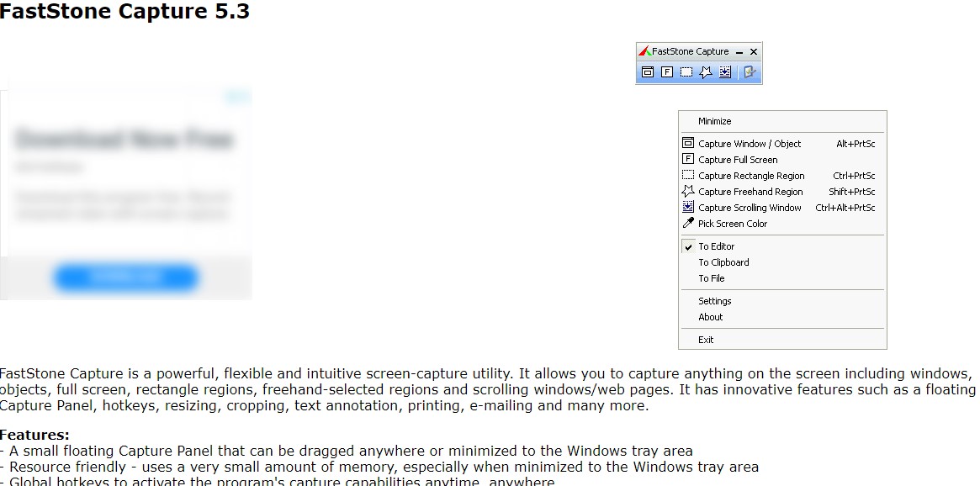
Task: Click the text line starting "Capture Panel, hotkeys, resizing"
Action: pos(325,405)
